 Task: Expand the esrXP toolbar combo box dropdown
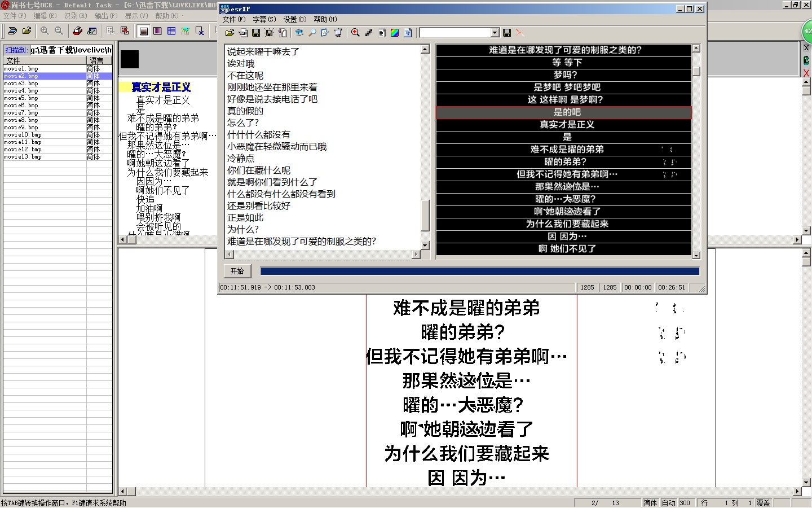pos(495,33)
